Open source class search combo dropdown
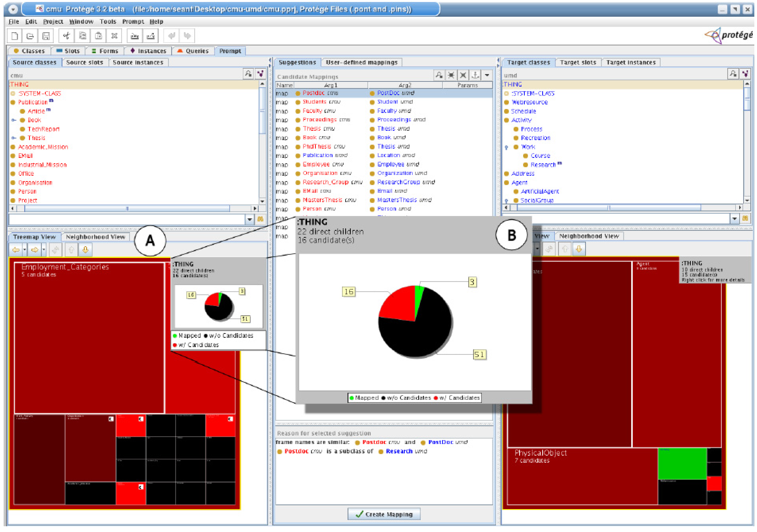 (250, 219)
